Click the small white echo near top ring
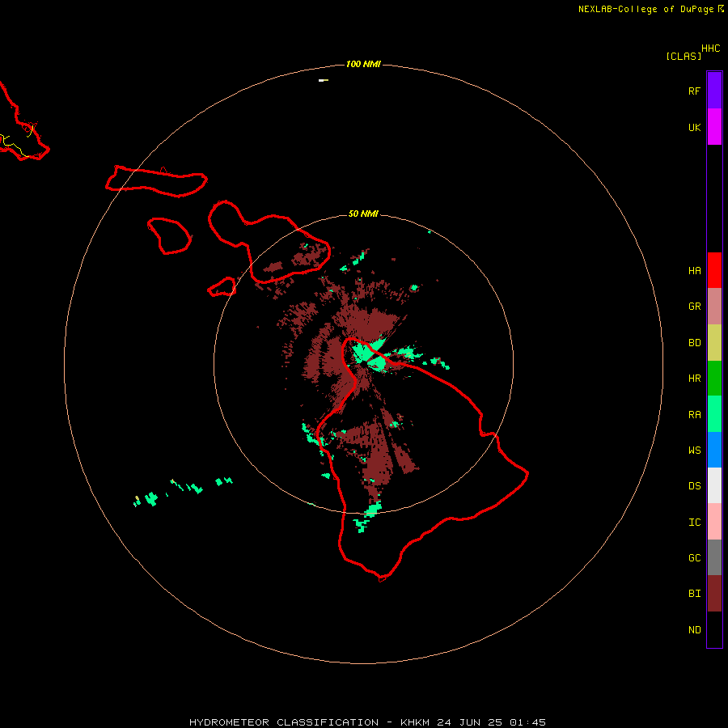Image resolution: width=728 pixels, height=728 pixels. (x=323, y=80)
